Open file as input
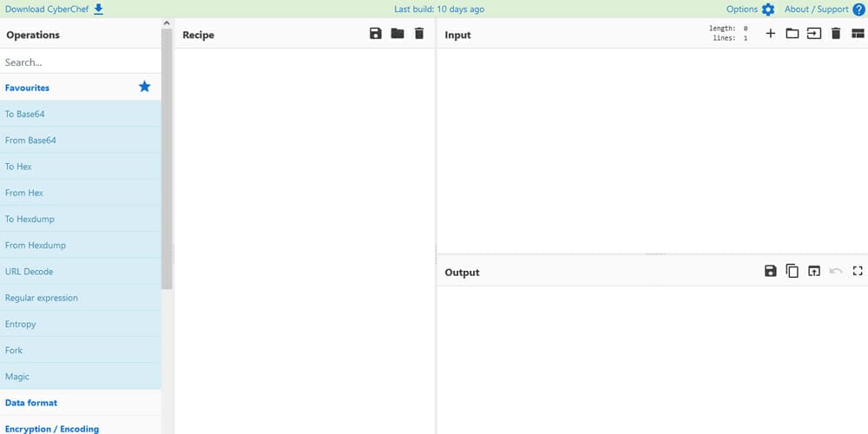Viewport: 868px width, 434px height. pos(813,34)
